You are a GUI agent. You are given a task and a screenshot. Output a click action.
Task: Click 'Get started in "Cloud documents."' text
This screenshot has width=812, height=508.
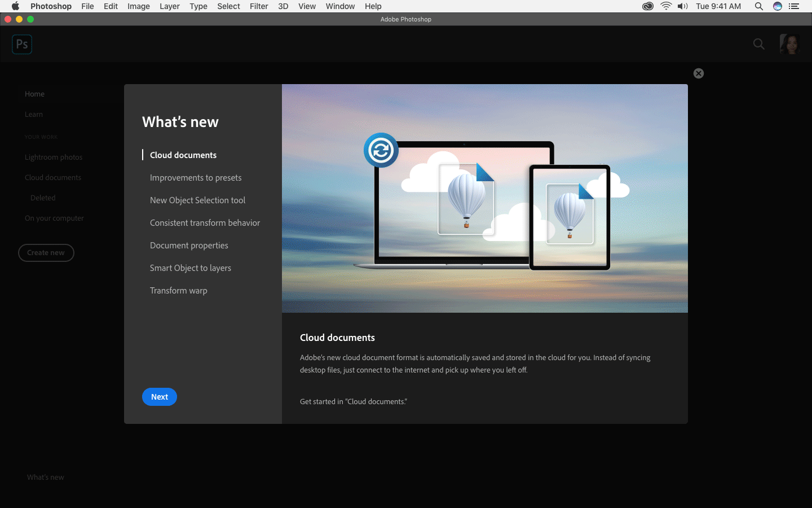354,402
